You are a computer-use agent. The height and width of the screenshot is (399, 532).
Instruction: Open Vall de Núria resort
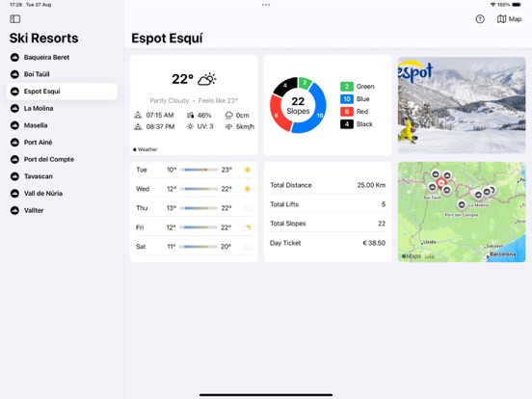click(62, 193)
